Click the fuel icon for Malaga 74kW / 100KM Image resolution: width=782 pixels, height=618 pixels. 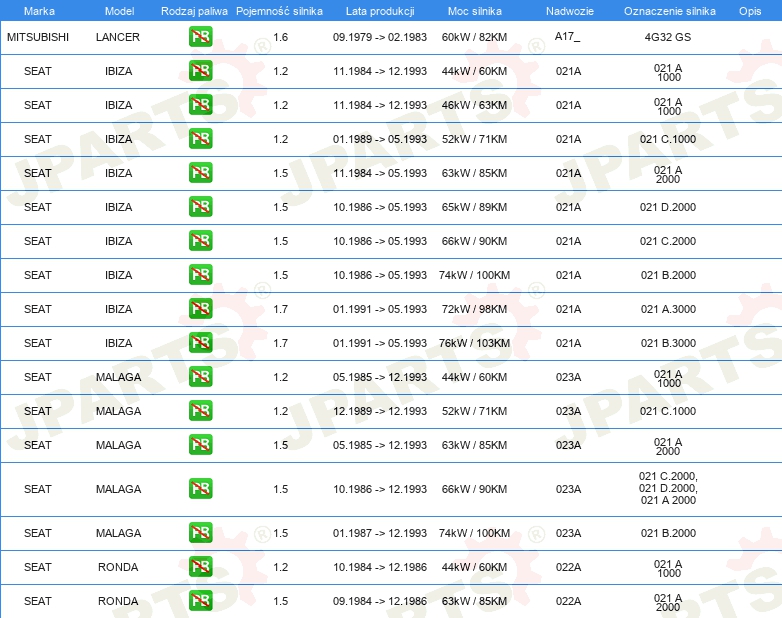[x=200, y=532]
